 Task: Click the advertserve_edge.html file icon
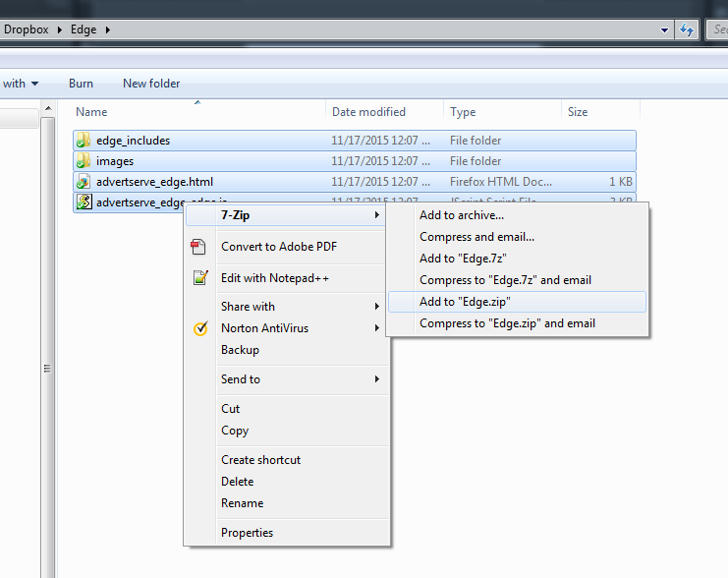point(84,182)
